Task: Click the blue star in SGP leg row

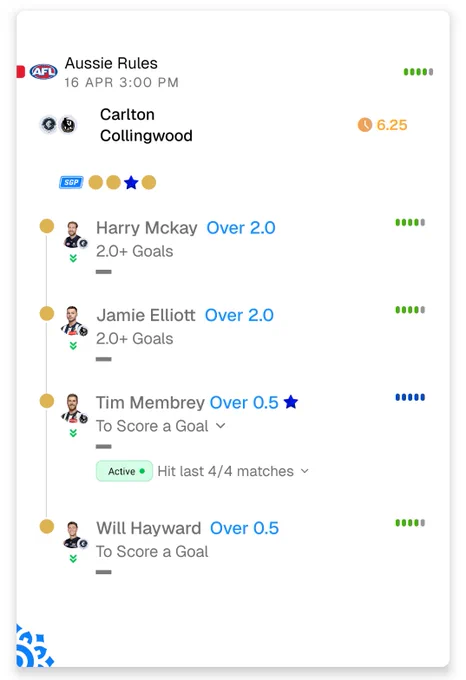Action: (x=131, y=183)
